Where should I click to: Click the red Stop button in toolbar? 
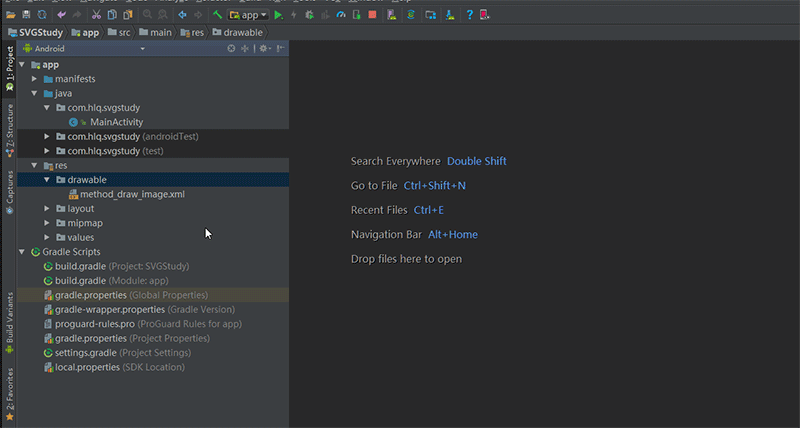pyautogui.click(x=373, y=15)
